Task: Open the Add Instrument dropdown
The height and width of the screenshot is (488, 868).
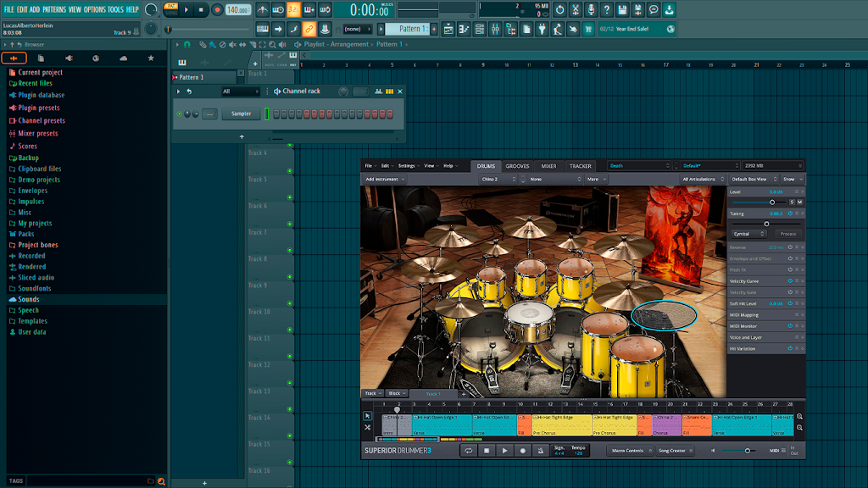Action: (x=384, y=180)
